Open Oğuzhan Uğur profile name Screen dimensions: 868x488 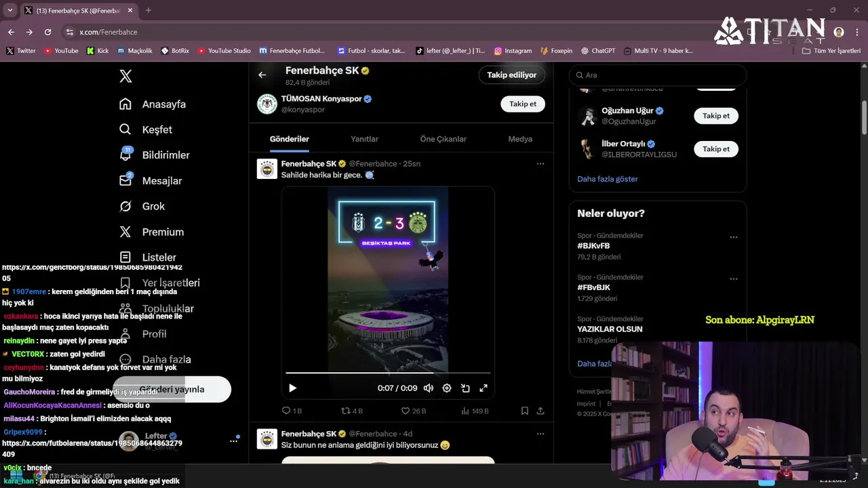coord(627,110)
